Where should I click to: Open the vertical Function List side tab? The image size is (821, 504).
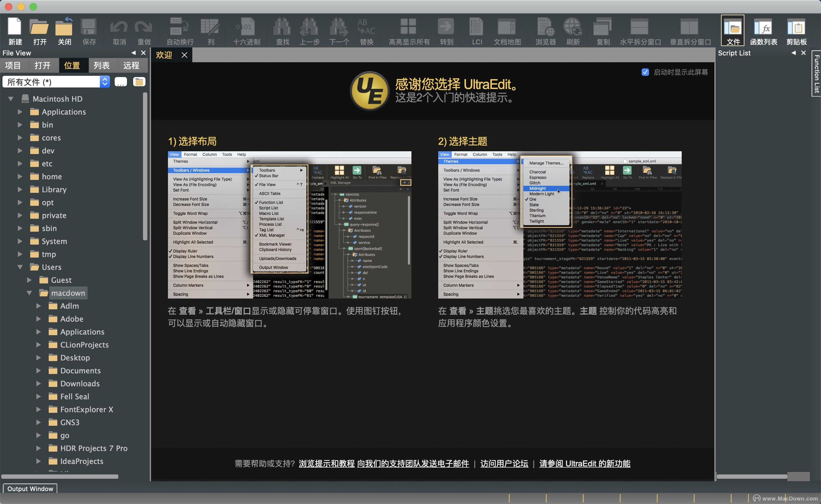[x=816, y=73]
